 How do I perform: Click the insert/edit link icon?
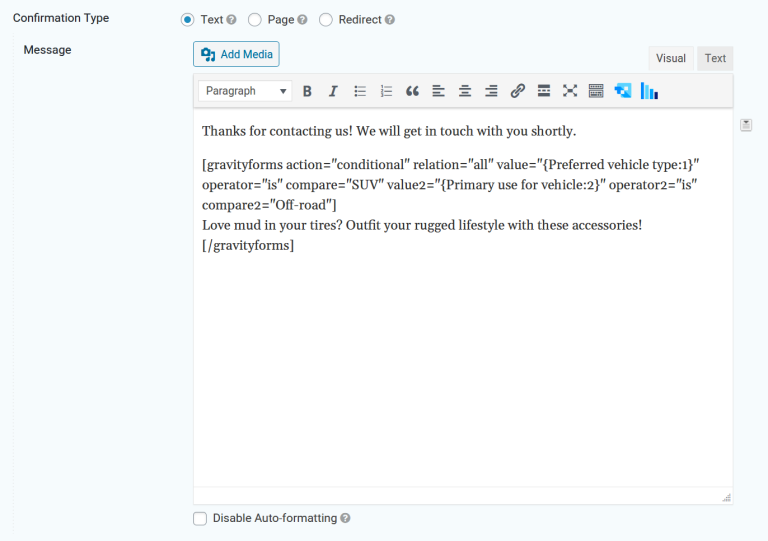(517, 91)
